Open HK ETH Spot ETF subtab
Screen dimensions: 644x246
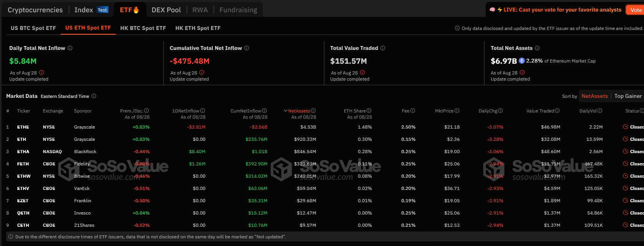pos(198,28)
